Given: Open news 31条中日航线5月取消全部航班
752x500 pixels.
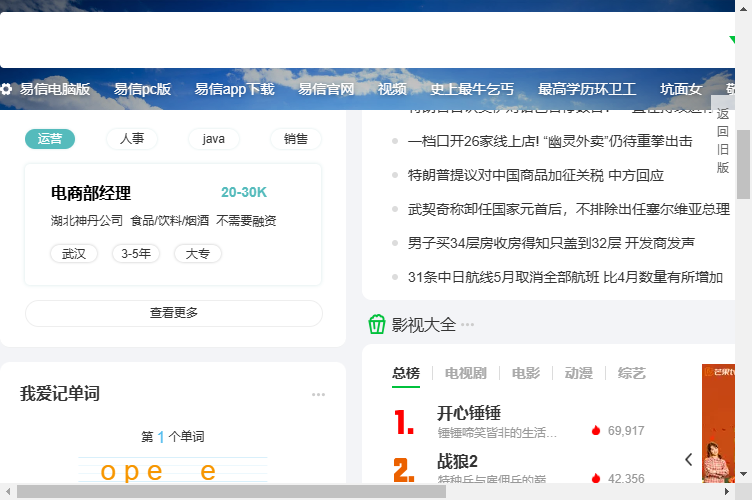Looking at the screenshot, I should click(565, 277).
